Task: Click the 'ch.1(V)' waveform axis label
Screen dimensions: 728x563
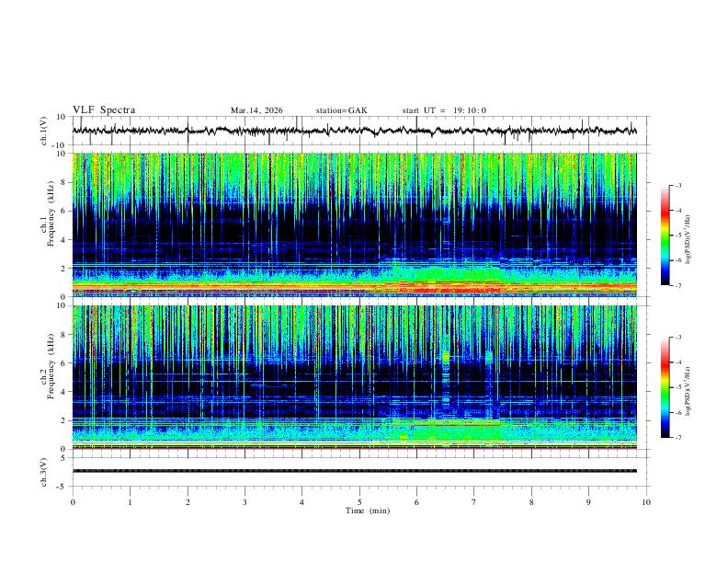Action: tap(44, 131)
